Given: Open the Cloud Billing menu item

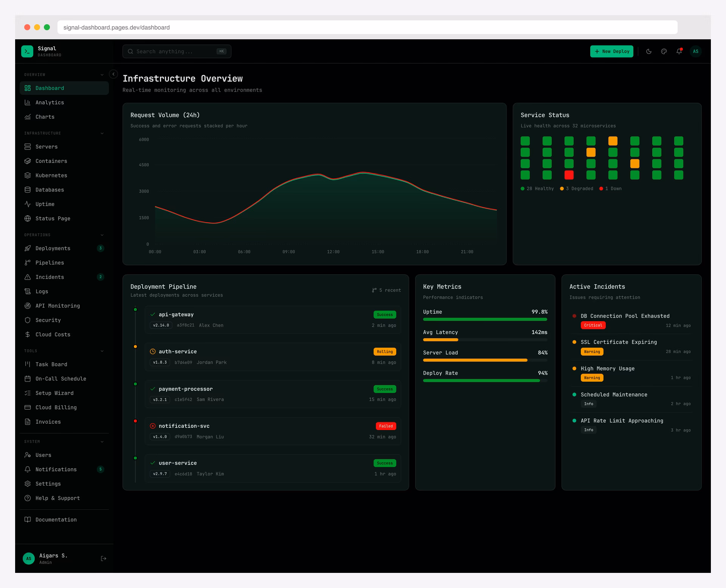Looking at the screenshot, I should click(64, 407).
